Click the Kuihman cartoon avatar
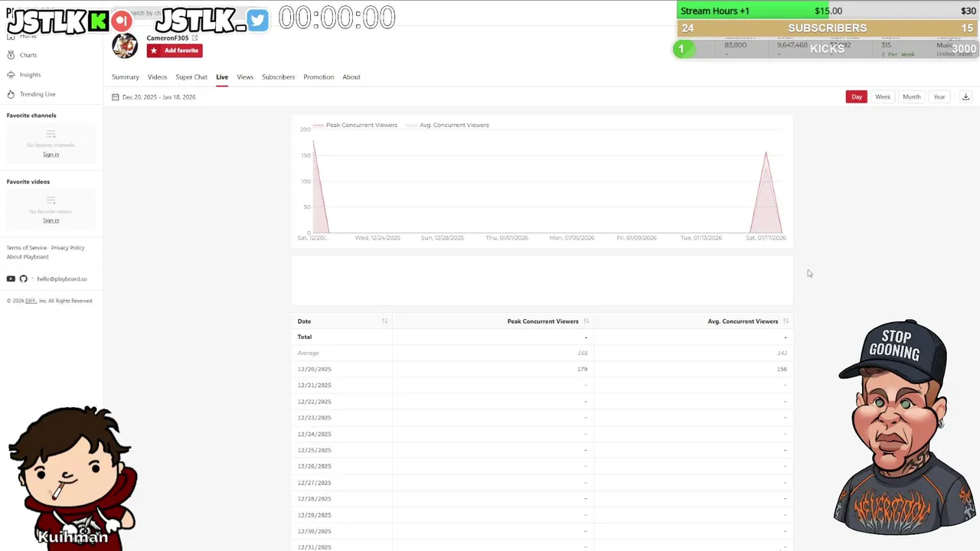The height and width of the screenshot is (551, 980). [73, 477]
